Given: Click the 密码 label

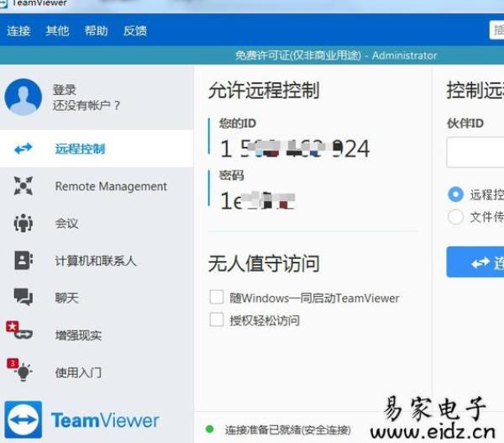Looking at the screenshot, I should 232,176.
